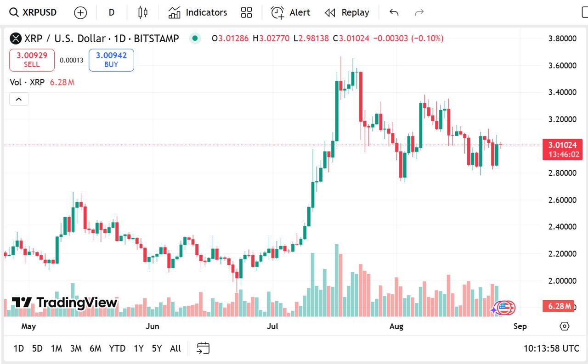Viewport: 588px width, 364px height.
Task: Select the 1M time range
Action: [57, 348]
